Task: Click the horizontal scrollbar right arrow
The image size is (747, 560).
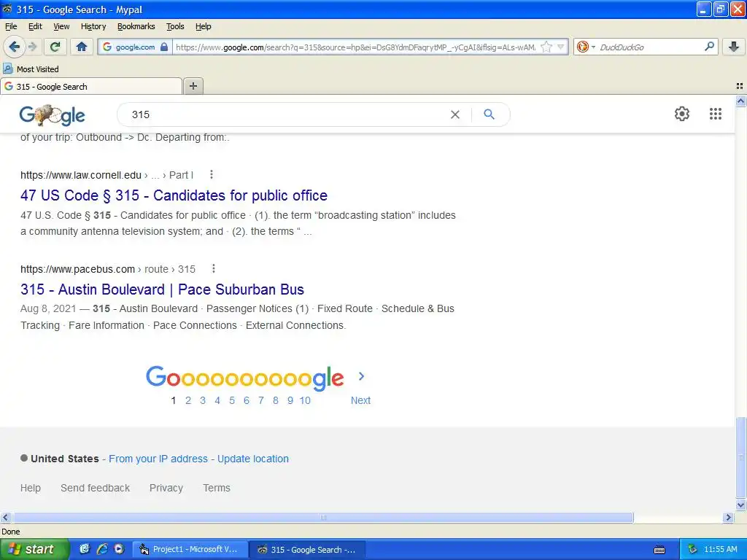Action: coord(728,517)
